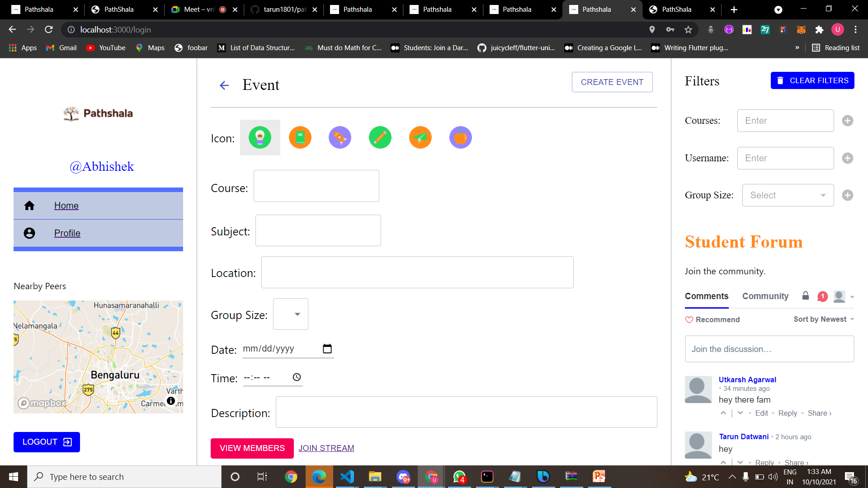Click plus icon next to Username filter
Screen dimensions: 868x488
(848, 158)
